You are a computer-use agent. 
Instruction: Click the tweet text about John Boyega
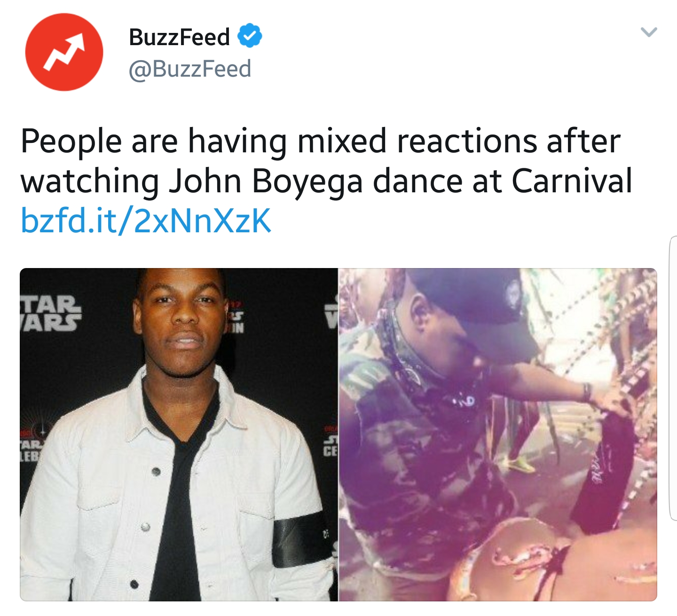326,161
